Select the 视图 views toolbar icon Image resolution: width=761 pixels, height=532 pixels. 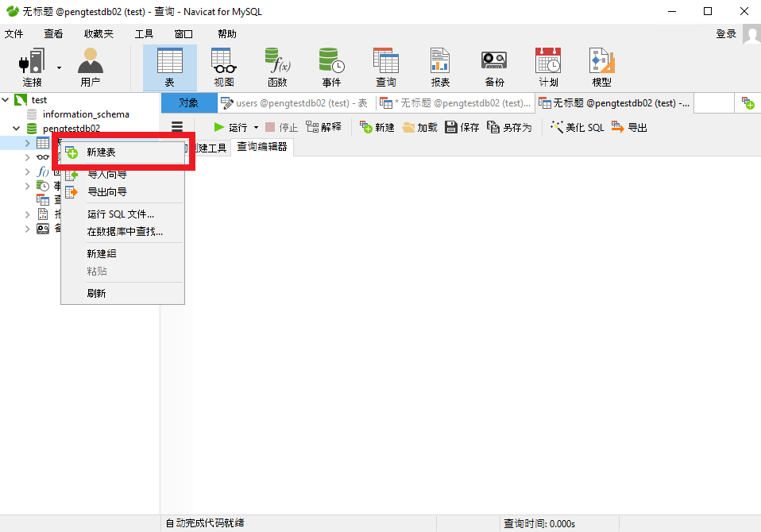(224, 67)
